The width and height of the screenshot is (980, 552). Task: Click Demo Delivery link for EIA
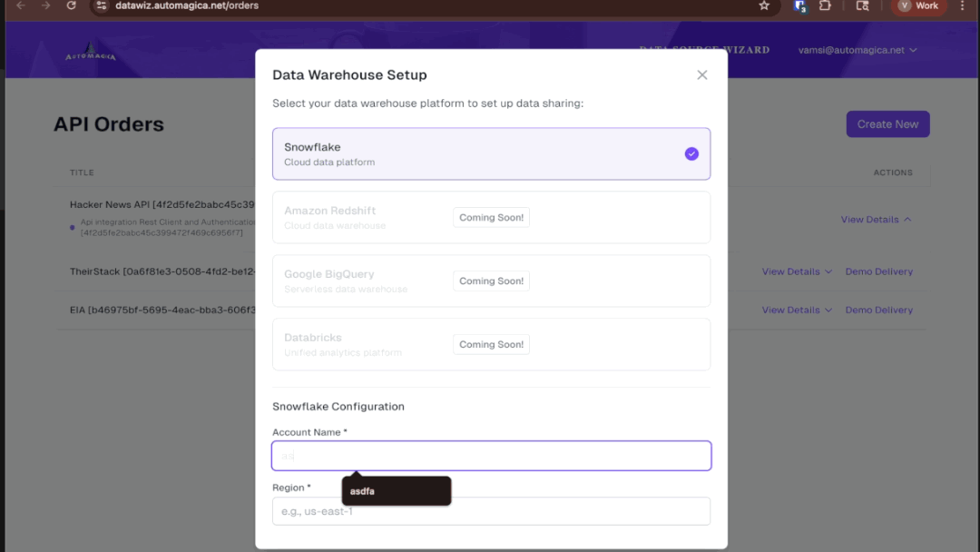pyautogui.click(x=878, y=310)
